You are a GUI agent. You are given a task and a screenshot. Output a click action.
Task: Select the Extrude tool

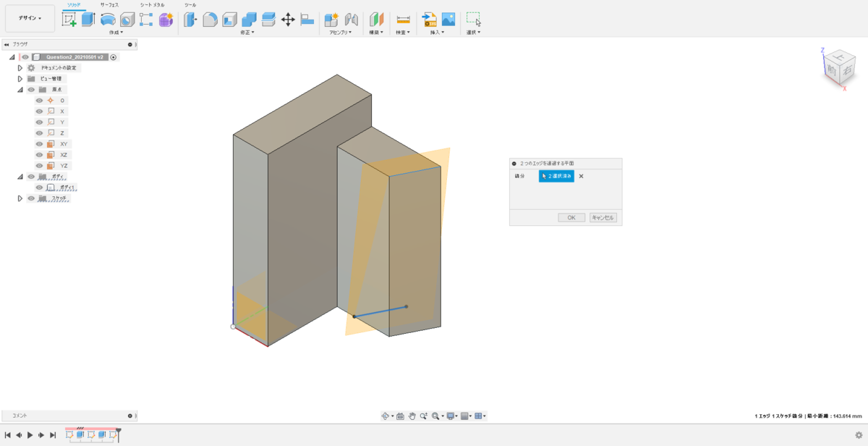click(x=88, y=20)
